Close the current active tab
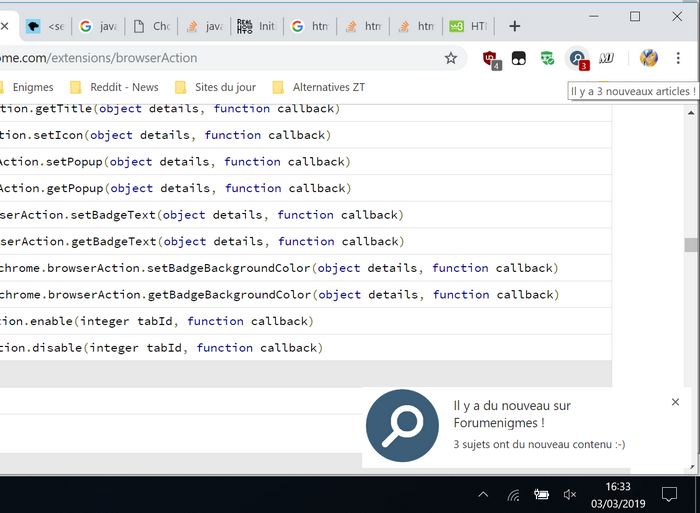The image size is (700, 513). 4,26
